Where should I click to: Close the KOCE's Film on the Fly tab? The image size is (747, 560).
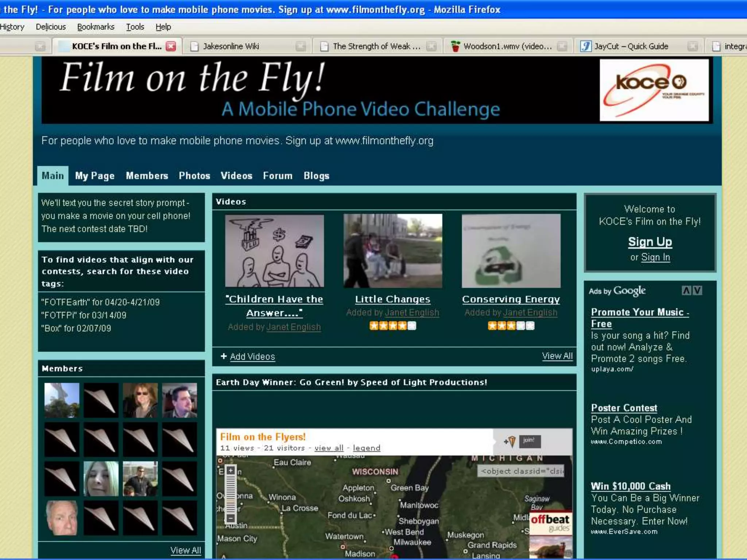(x=171, y=46)
